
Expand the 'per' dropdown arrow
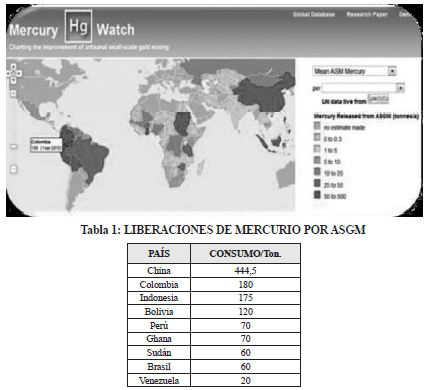click(x=400, y=88)
